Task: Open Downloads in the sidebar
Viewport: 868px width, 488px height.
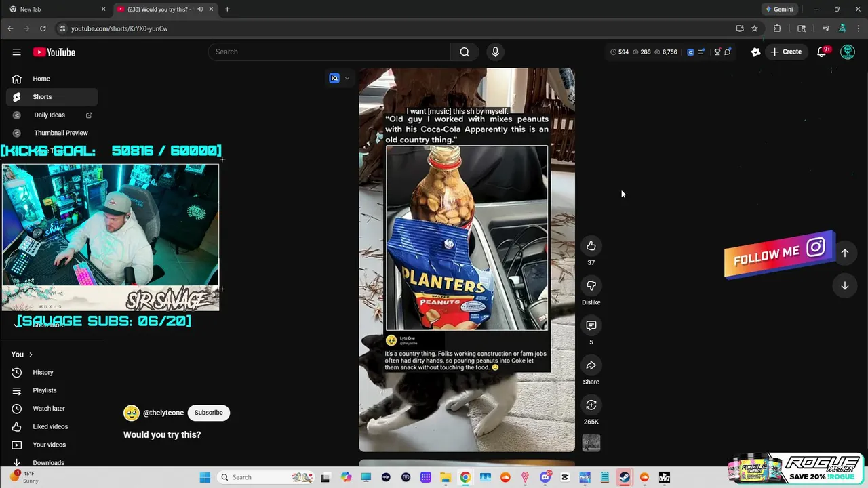Action: pos(52,462)
